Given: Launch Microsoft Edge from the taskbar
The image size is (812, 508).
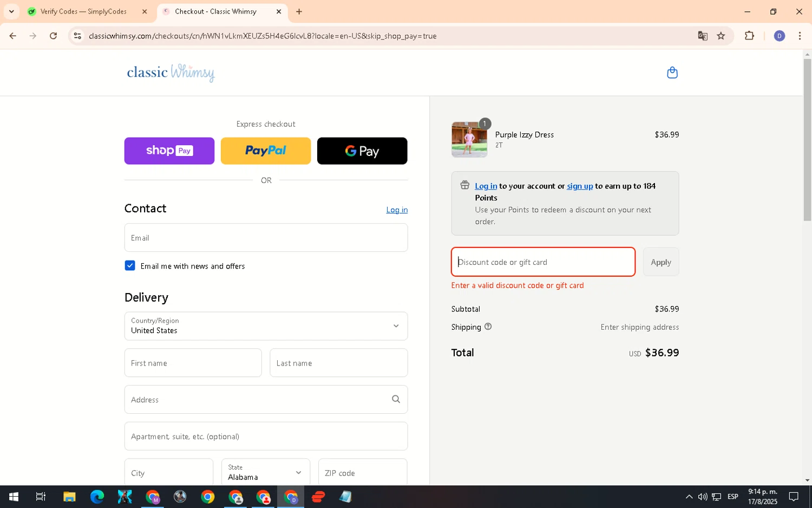Looking at the screenshot, I should (x=97, y=497).
